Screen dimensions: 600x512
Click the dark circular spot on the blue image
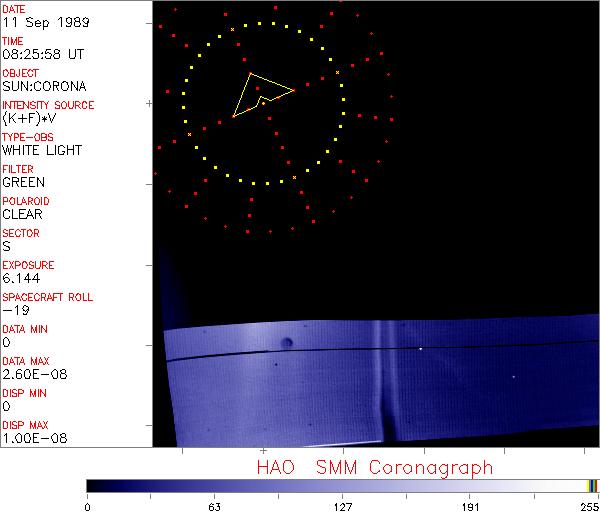(288, 343)
